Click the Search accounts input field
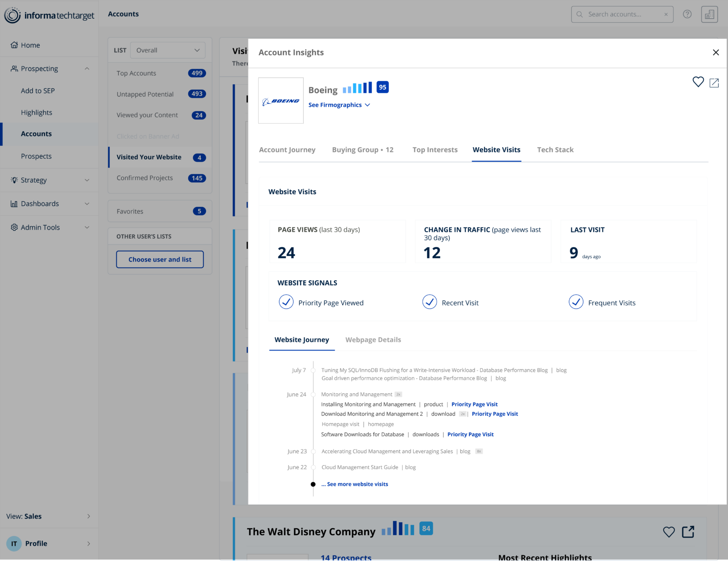The height and width of the screenshot is (561, 728). point(622,14)
